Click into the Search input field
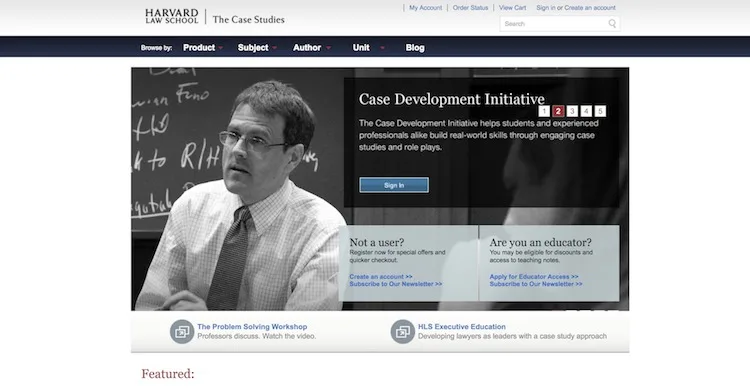Image resolution: width=750 pixels, height=390 pixels. pos(555,23)
